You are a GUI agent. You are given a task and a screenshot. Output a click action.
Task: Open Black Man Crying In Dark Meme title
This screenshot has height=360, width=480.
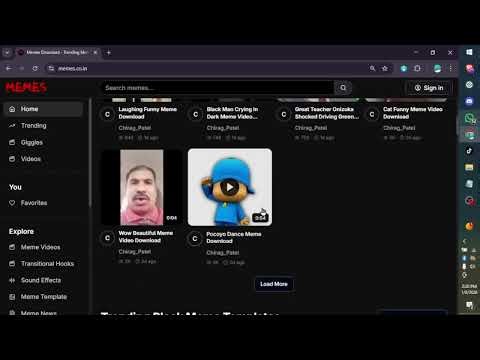coord(232,113)
